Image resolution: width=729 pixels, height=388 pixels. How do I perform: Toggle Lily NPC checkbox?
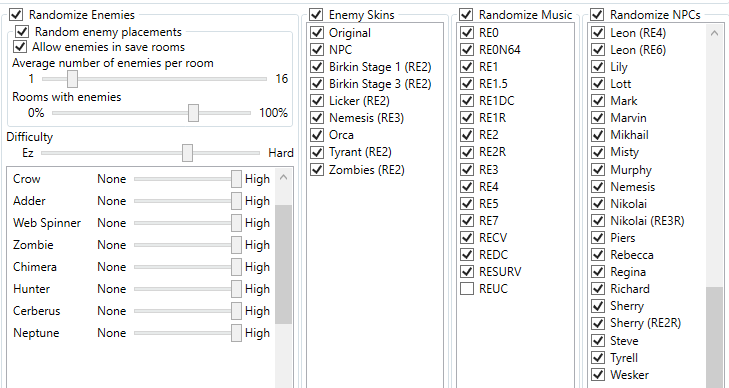pos(598,67)
